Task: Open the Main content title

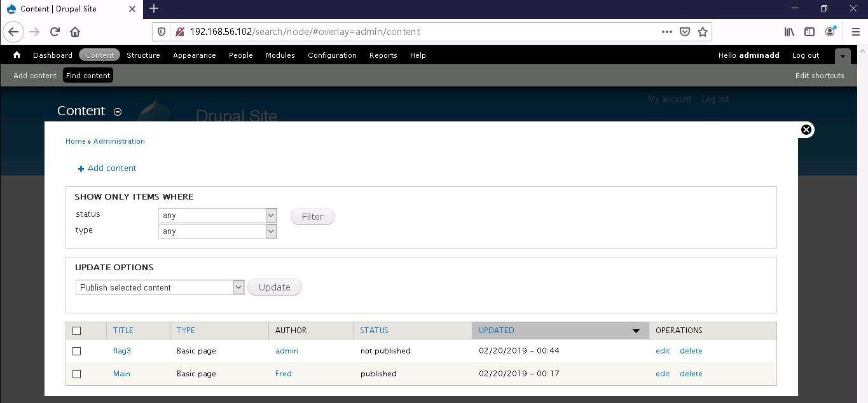Action: (121, 374)
